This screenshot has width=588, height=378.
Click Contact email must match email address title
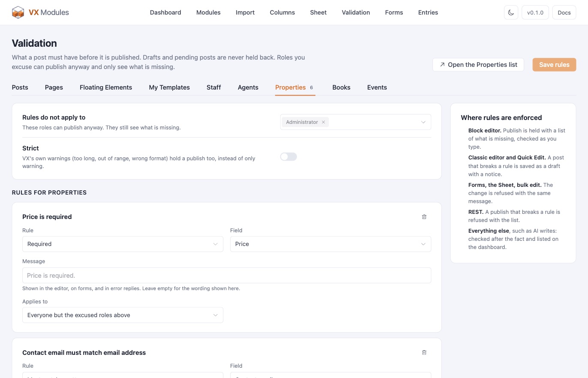84,353
